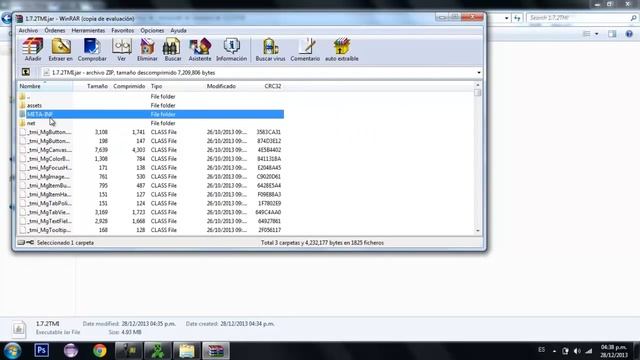Image resolution: width=640 pixels, height=360 pixels.
Task: Open the Explorer view options dropdown
Action: pyautogui.click(x=597, y=34)
